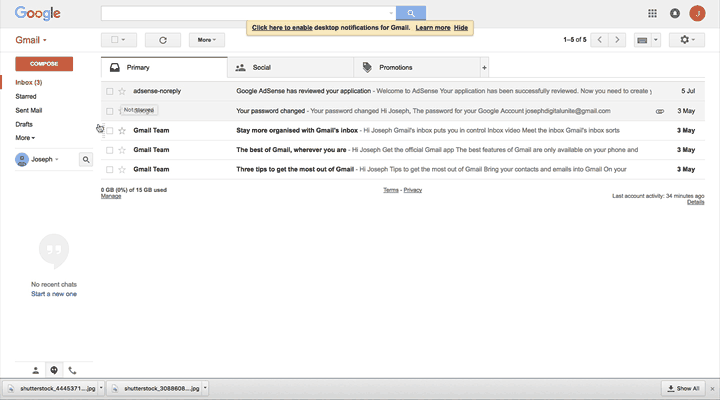Add a new inbox tab with plus
The height and width of the screenshot is (400, 720).
pyautogui.click(x=484, y=68)
